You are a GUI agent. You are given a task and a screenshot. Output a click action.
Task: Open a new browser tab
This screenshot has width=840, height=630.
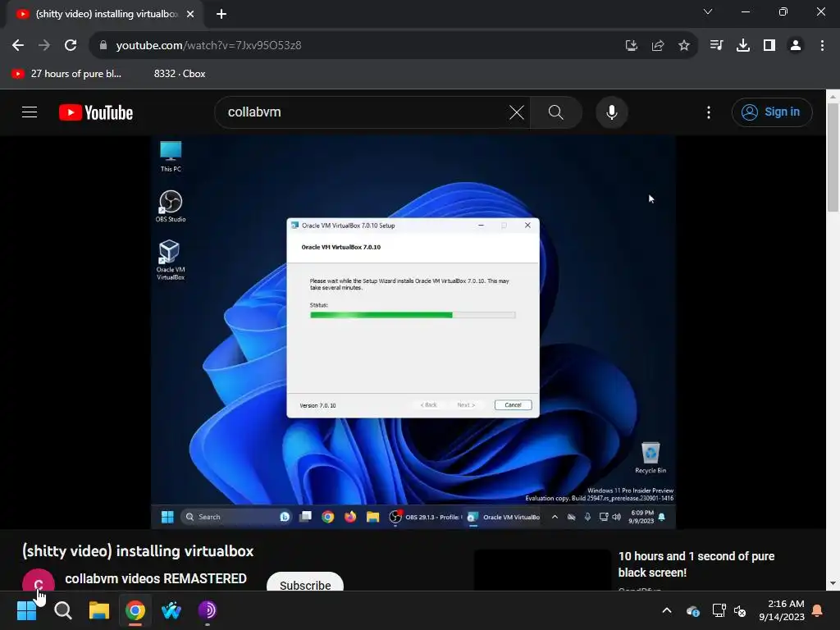pyautogui.click(x=221, y=14)
